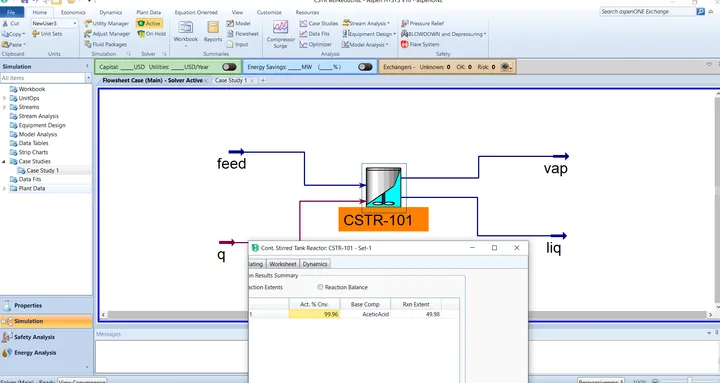The height and width of the screenshot is (383, 720).
Task: Toggle the Energy Savings switch
Action: click(365, 67)
